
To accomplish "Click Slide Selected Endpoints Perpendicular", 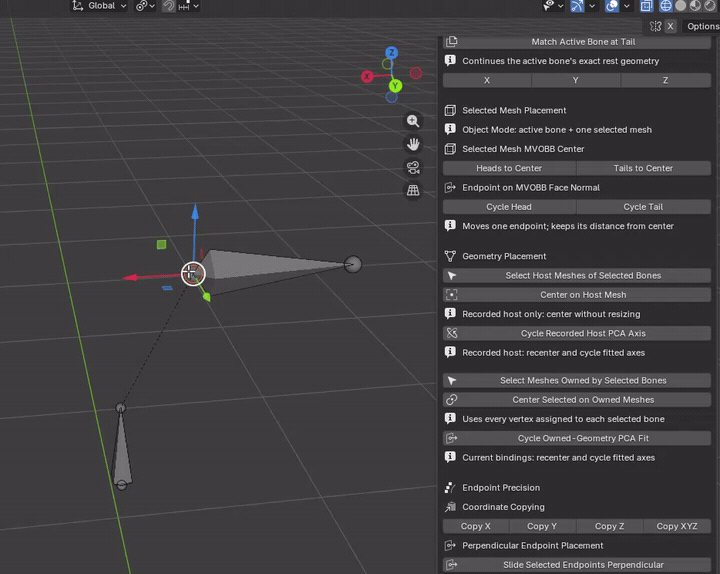I will (x=577, y=565).
